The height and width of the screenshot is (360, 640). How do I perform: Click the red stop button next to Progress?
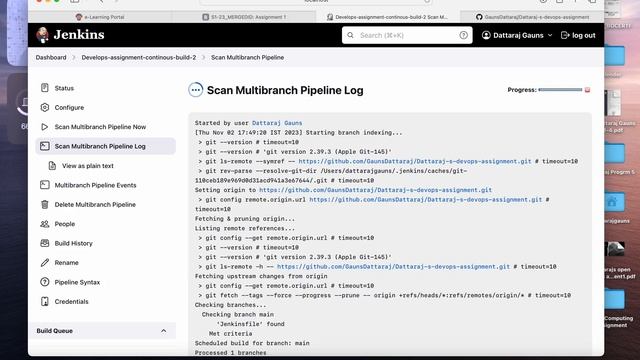coord(587,90)
